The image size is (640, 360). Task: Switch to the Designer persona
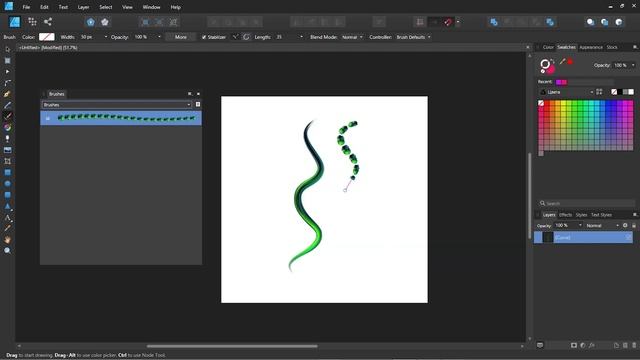15,22
